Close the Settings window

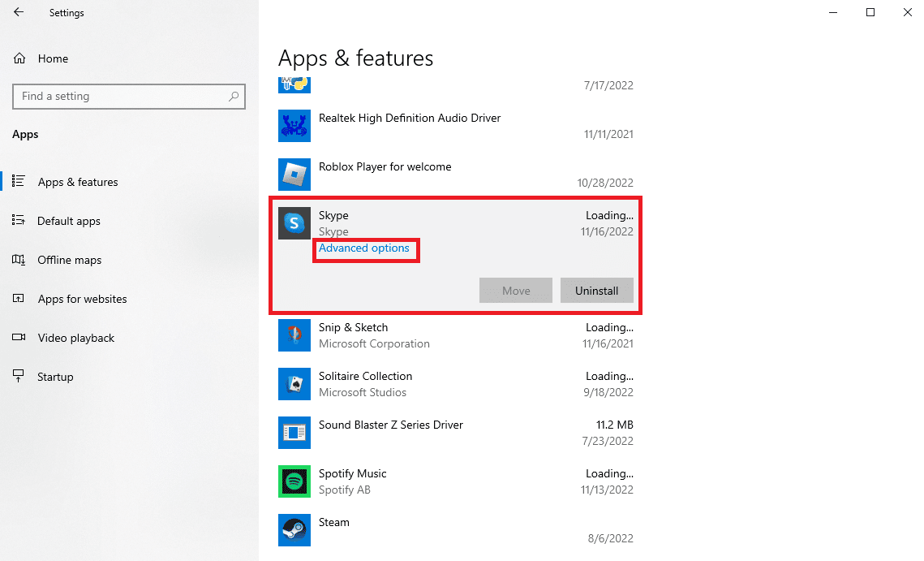(908, 12)
